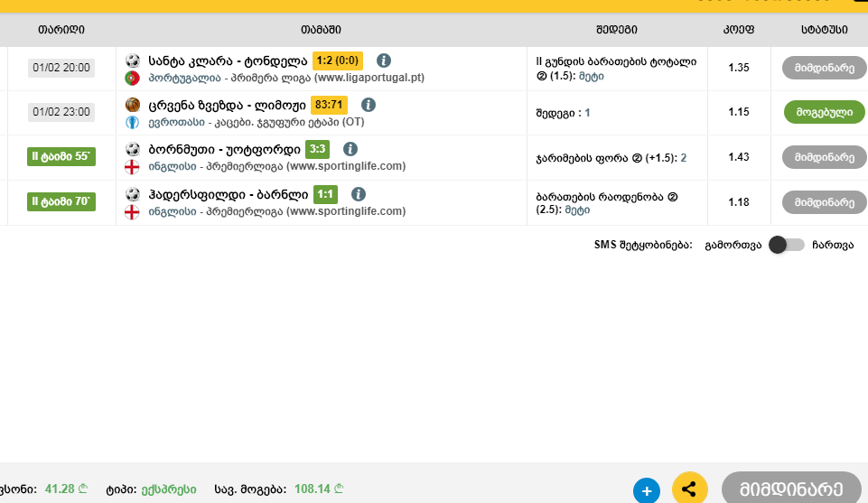Screen dimensions: 868x503
Task: Click the 3:3 live score badge
Action: pos(317,149)
